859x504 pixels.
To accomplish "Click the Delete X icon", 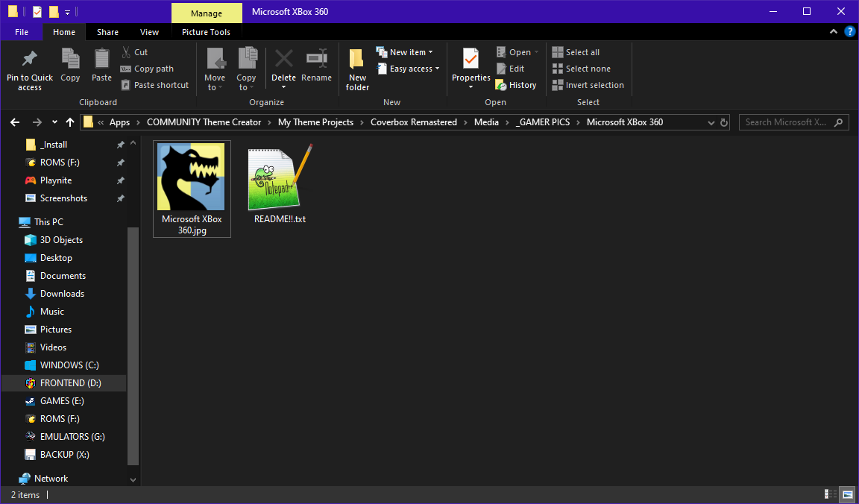I will pyautogui.click(x=284, y=58).
